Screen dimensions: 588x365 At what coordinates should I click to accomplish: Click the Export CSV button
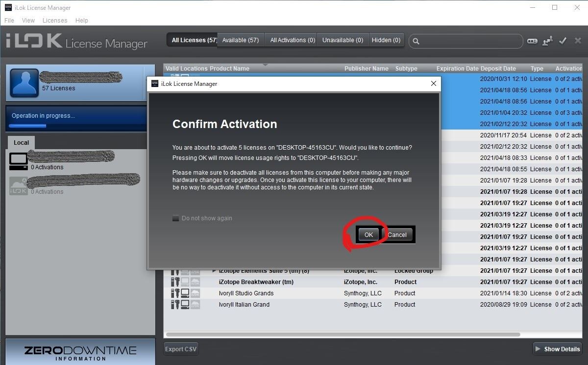tap(181, 349)
